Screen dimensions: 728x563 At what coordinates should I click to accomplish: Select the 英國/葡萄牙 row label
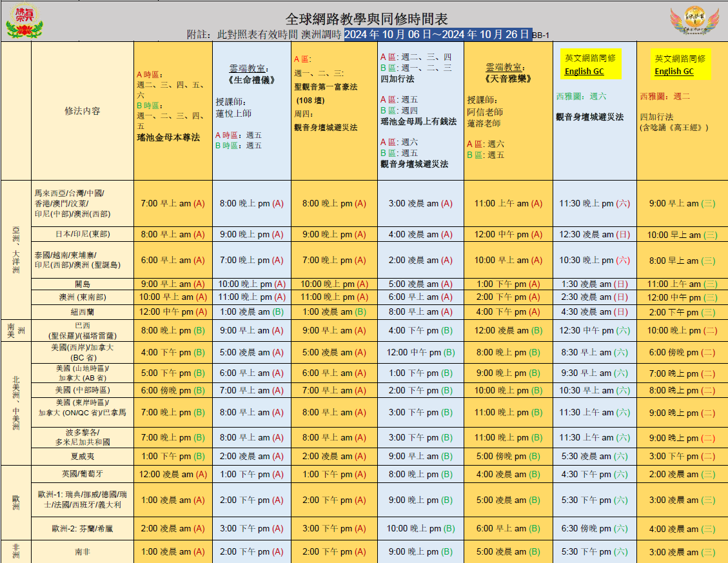coord(83,474)
